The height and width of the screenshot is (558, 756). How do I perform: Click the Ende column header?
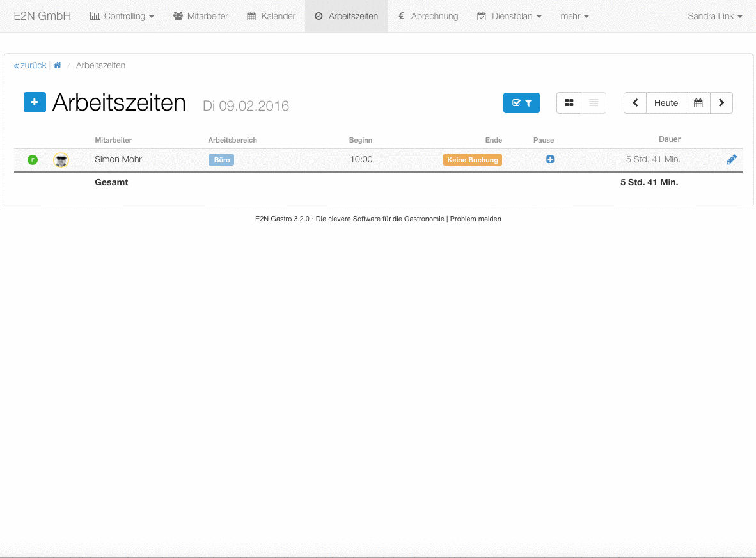pos(493,140)
